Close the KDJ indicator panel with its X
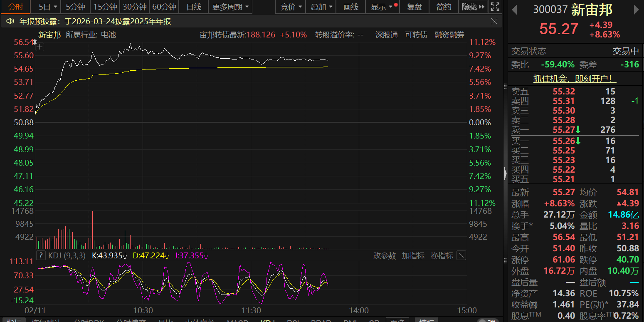 [x=461, y=255]
